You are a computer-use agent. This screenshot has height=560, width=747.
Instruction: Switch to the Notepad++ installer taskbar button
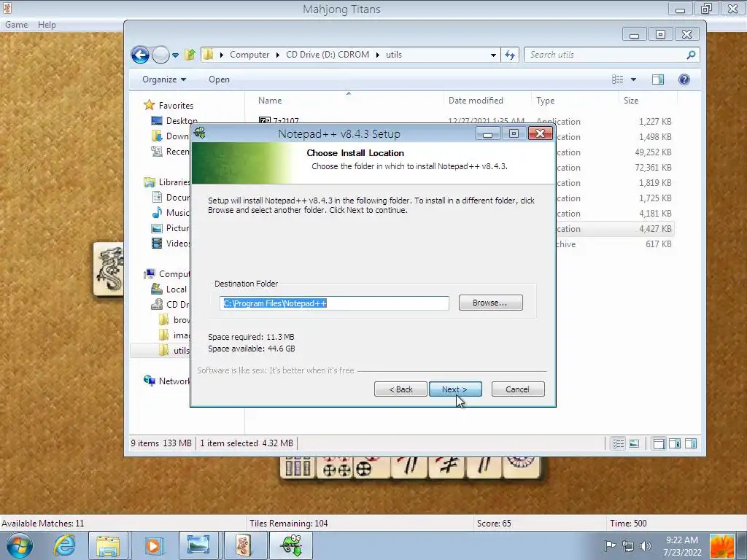coord(291,545)
